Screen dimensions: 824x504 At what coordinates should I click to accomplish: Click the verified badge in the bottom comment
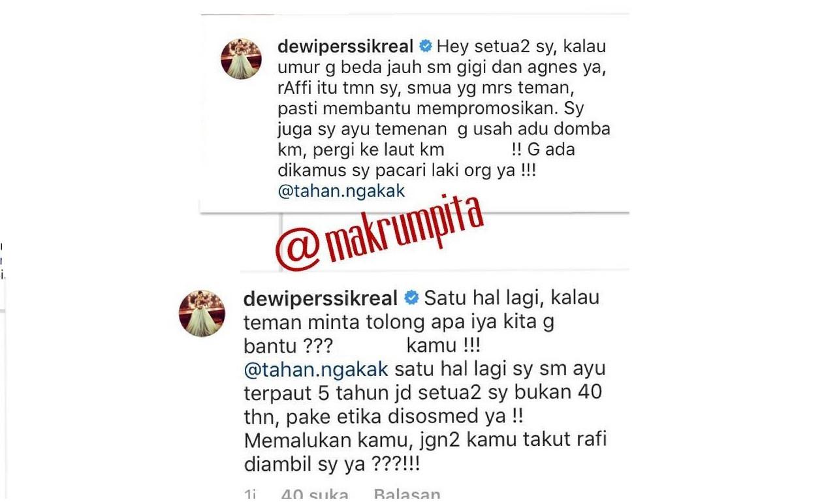[x=411, y=298]
